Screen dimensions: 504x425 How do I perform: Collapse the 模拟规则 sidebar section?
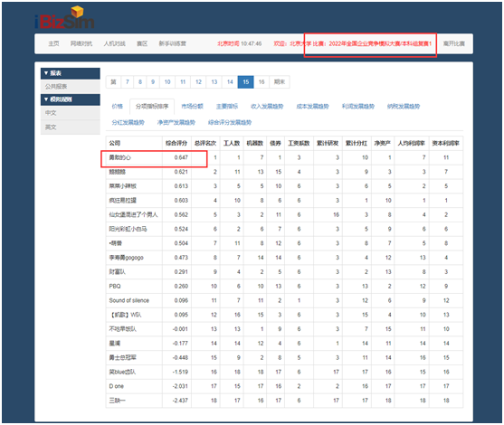tap(70, 99)
